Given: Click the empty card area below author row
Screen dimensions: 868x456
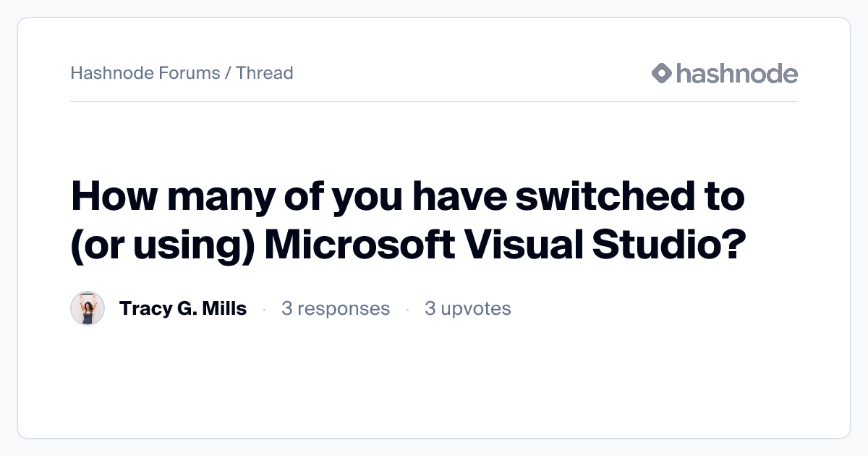Looking at the screenshot, I should point(434,380).
